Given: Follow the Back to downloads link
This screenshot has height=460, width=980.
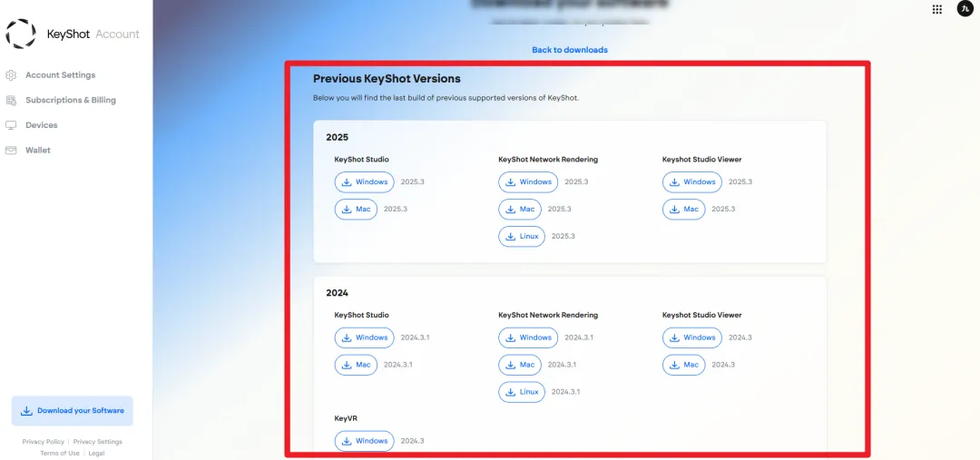Looking at the screenshot, I should [569, 49].
